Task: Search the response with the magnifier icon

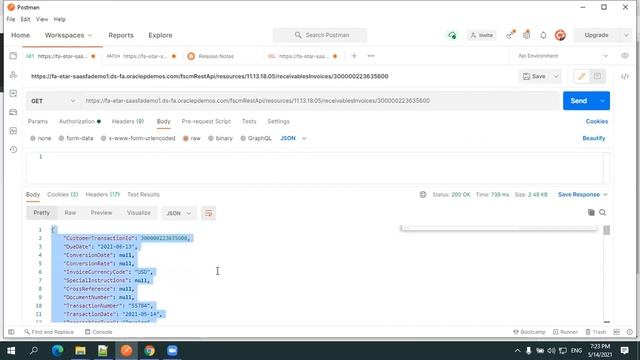Action: 602,212
